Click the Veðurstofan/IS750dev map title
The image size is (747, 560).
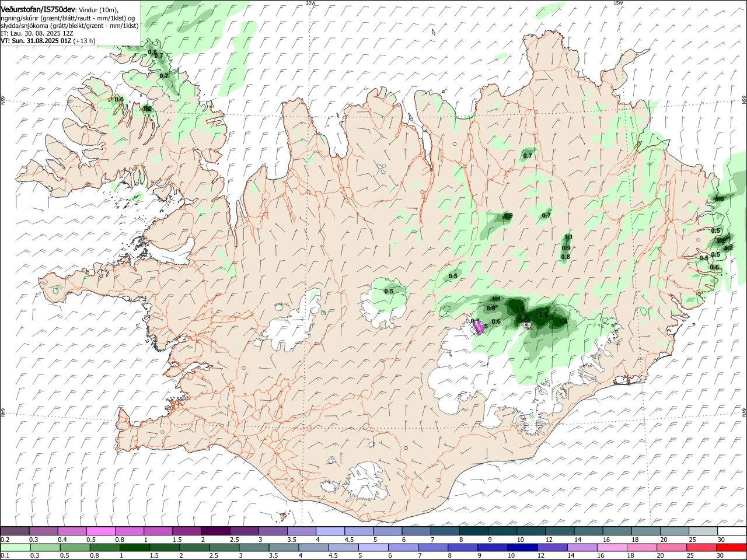click(x=38, y=10)
